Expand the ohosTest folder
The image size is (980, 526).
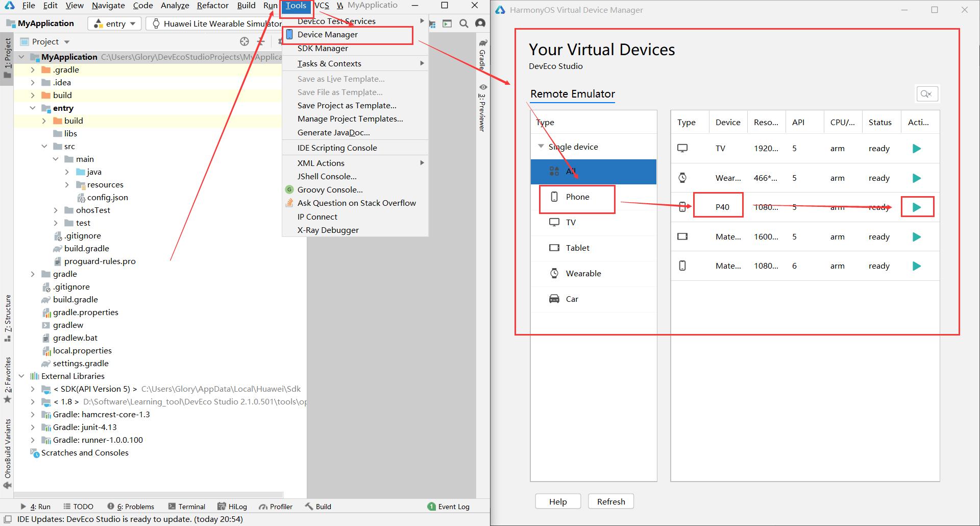point(56,210)
